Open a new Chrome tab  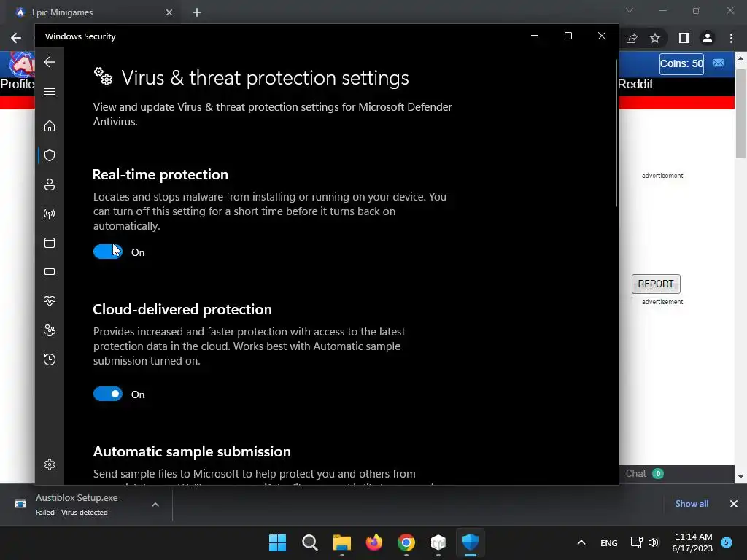[x=197, y=12]
